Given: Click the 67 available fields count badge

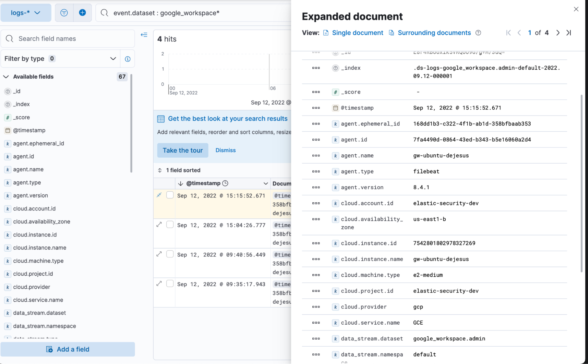Looking at the screenshot, I should click(122, 77).
